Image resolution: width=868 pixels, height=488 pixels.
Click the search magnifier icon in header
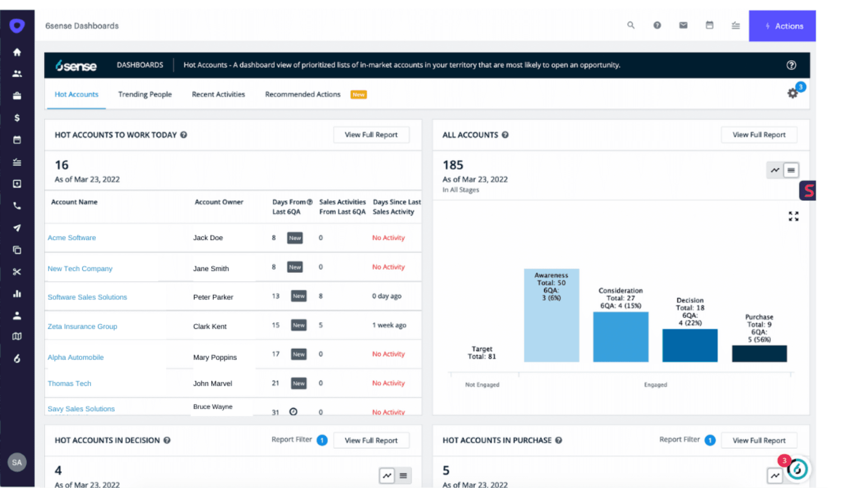(631, 25)
